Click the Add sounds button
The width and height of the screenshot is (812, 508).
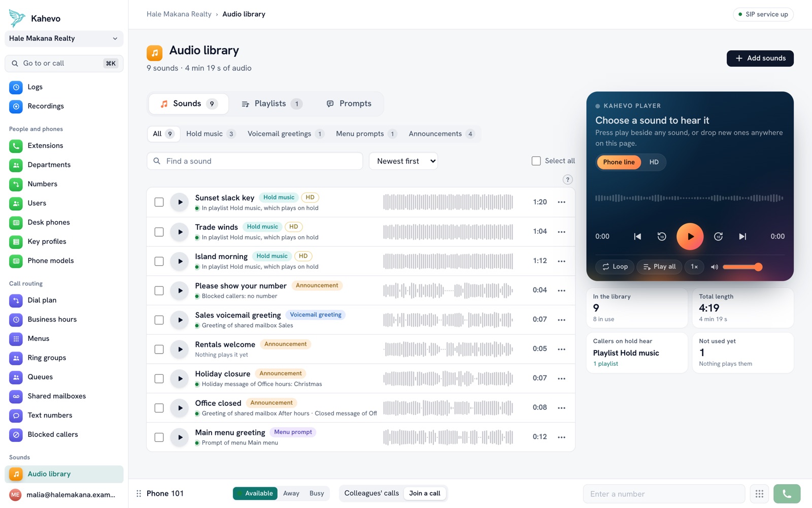(x=760, y=58)
